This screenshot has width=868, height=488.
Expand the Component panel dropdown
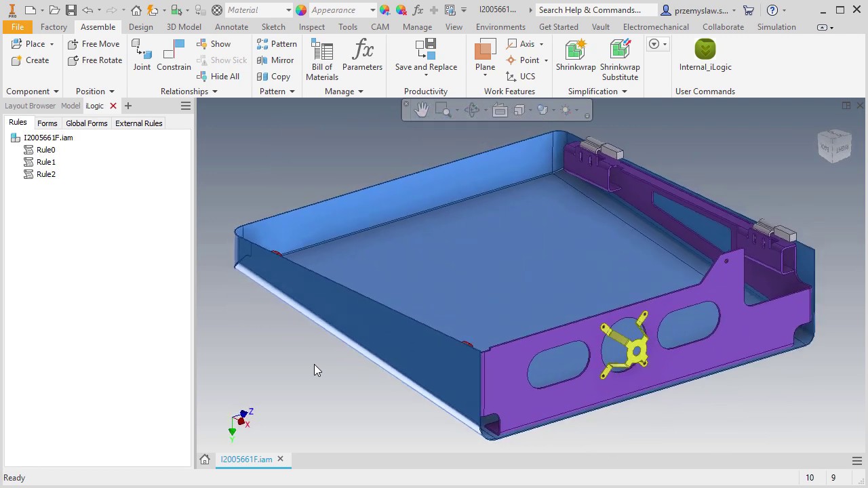(x=56, y=91)
